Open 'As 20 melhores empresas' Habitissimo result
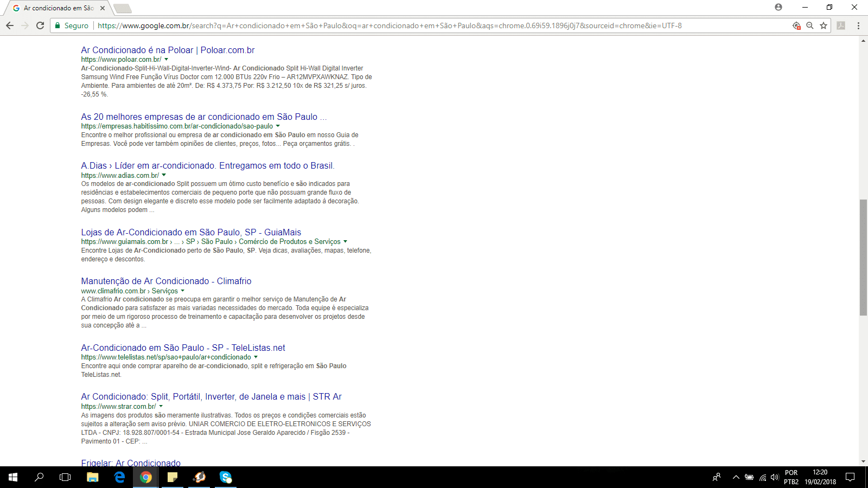This screenshot has width=868, height=488. [204, 117]
